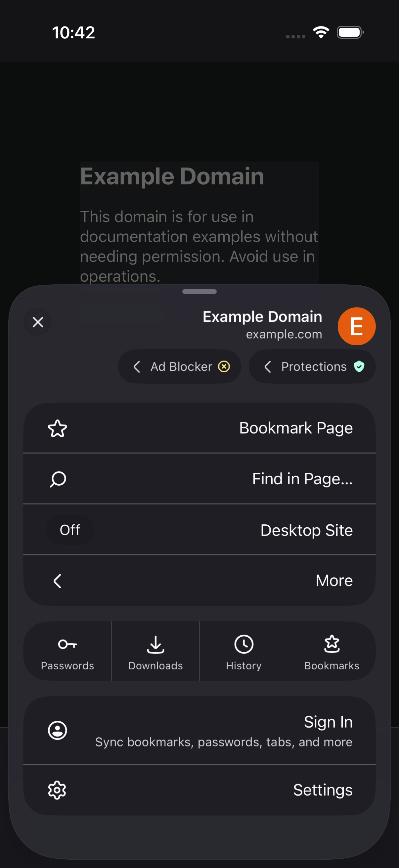Expand the Ad Blocker chevron

click(137, 366)
